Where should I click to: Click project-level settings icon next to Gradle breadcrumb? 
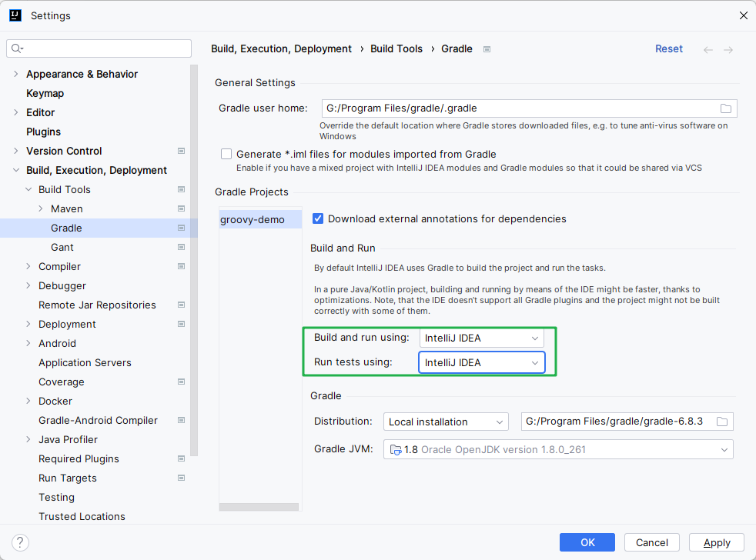click(487, 49)
